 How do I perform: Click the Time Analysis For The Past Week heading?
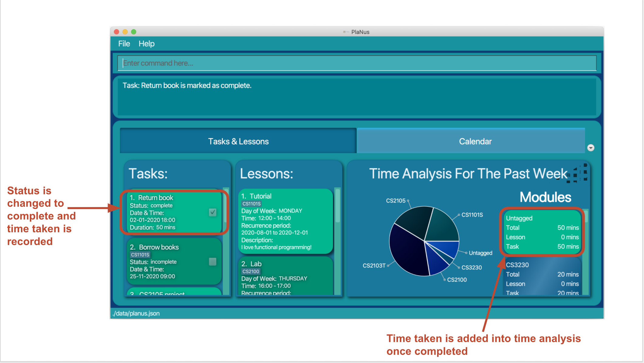(468, 174)
